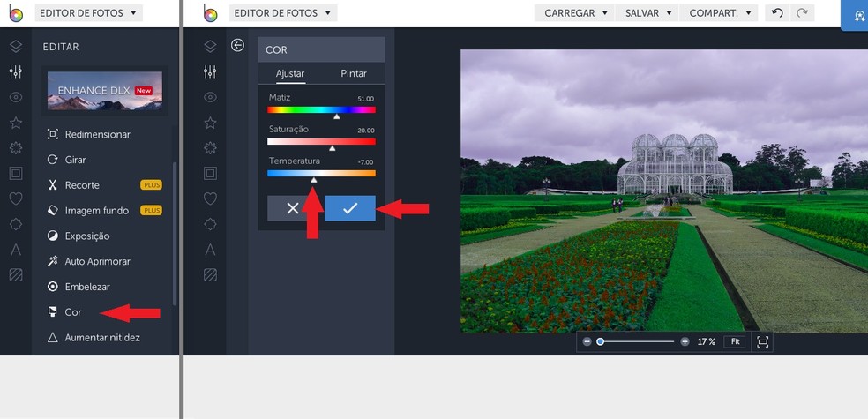Open Graphics badge icon in right editor sidebar

[x=210, y=224]
